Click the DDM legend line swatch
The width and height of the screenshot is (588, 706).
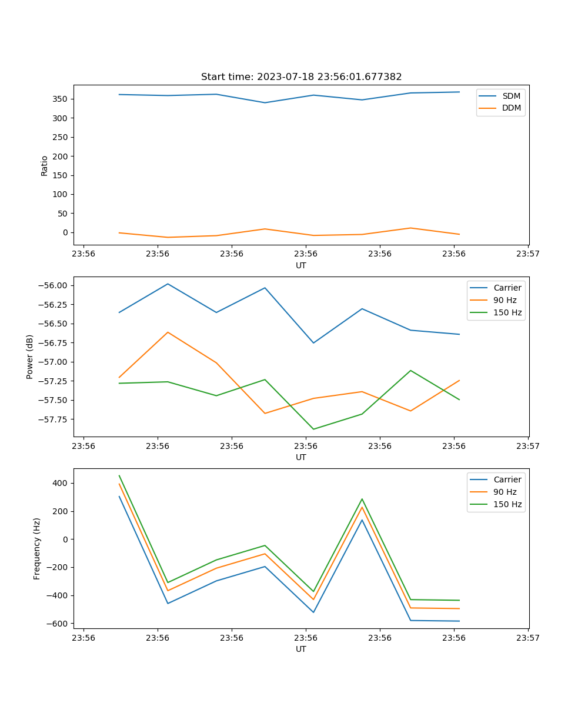[x=489, y=108]
